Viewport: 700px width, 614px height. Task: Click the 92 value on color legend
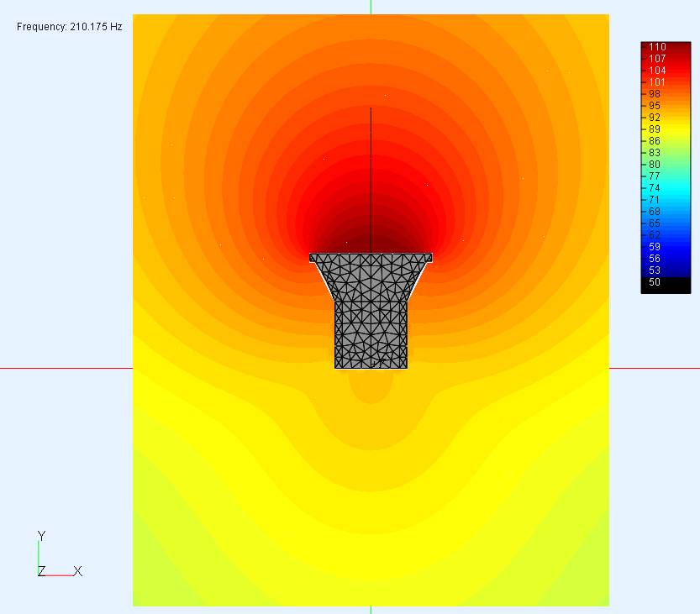pos(655,118)
